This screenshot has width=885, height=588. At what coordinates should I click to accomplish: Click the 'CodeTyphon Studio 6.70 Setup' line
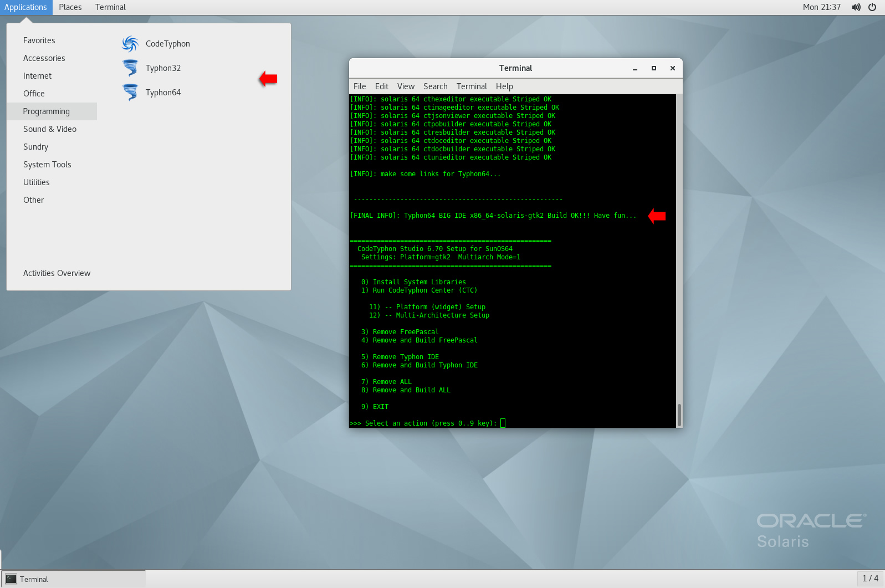click(435, 249)
